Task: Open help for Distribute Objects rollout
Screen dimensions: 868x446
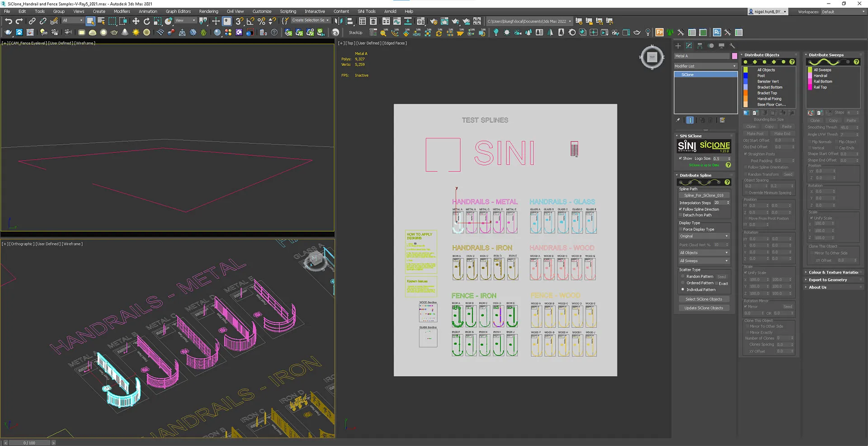Action: coord(792,62)
